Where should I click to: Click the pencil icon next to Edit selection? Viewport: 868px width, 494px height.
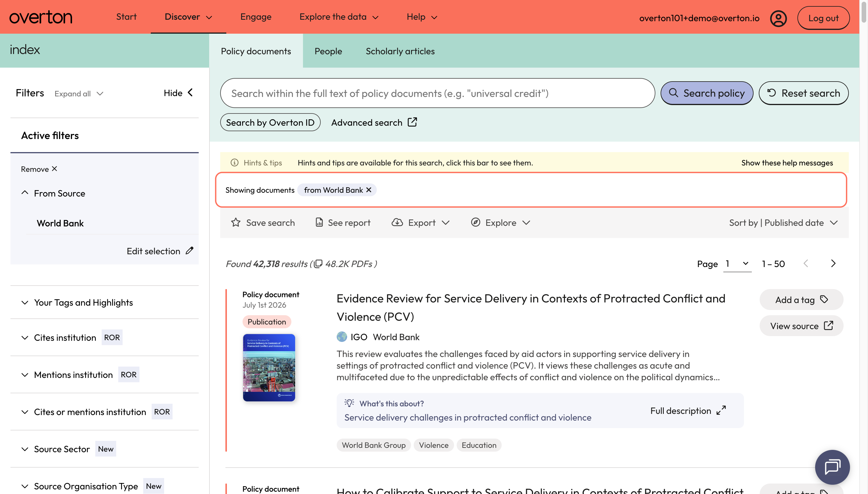189,250
